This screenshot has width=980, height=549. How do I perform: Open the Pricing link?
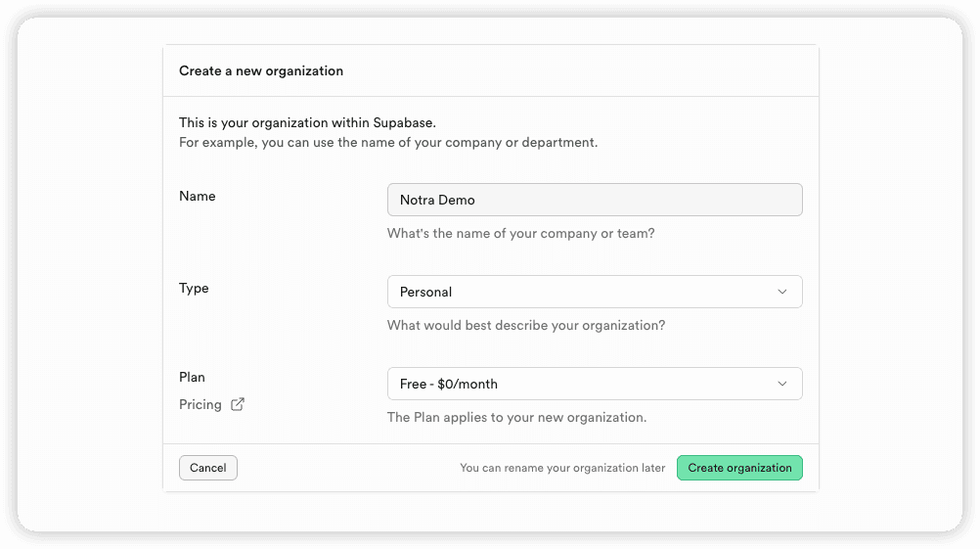coord(200,404)
